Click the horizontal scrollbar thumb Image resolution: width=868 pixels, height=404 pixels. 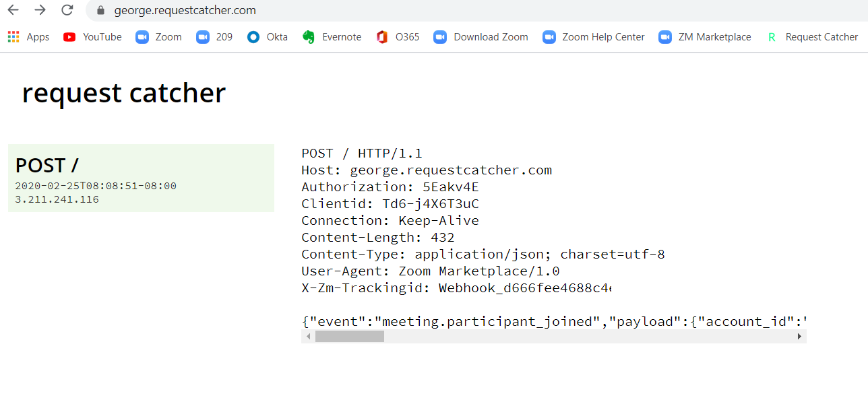[349, 336]
